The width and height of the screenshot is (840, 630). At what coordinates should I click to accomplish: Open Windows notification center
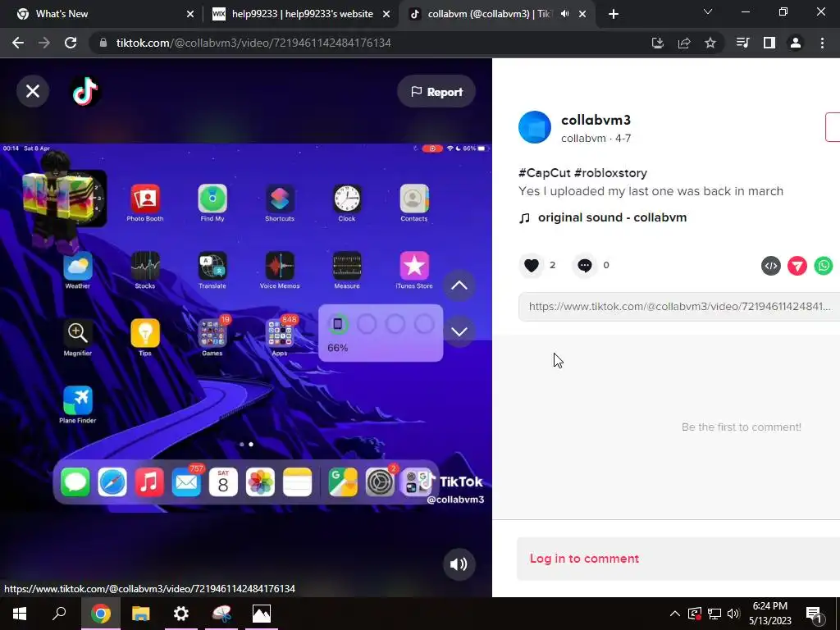(x=814, y=614)
